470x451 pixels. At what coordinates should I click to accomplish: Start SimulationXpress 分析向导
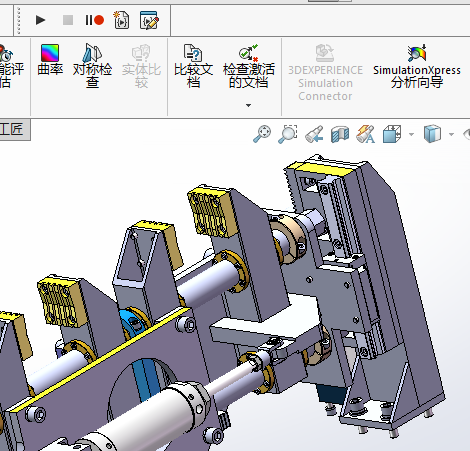pyautogui.click(x=417, y=65)
